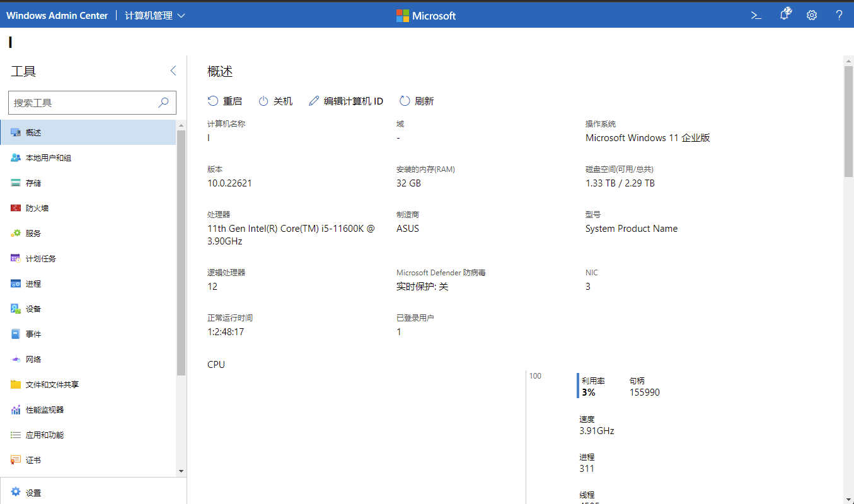Select the 概述 tool icon
This screenshot has height=504, width=854.
point(16,132)
